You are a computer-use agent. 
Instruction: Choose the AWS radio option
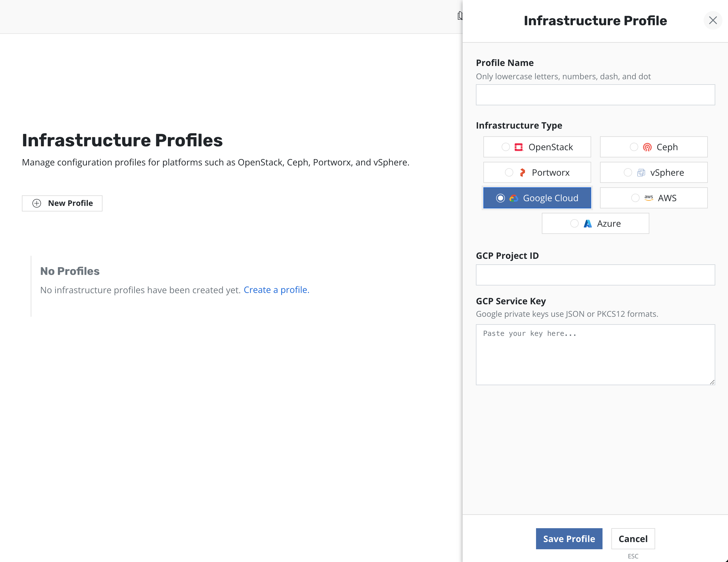(635, 198)
